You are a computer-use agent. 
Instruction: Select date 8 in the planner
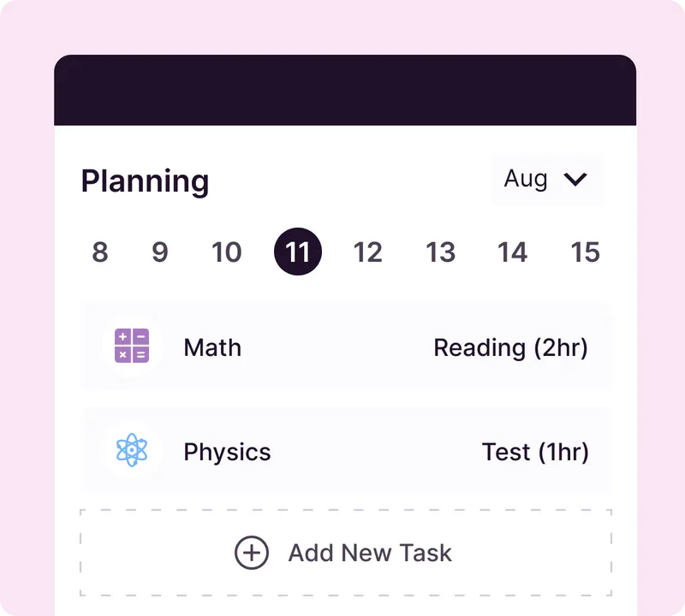(x=99, y=252)
